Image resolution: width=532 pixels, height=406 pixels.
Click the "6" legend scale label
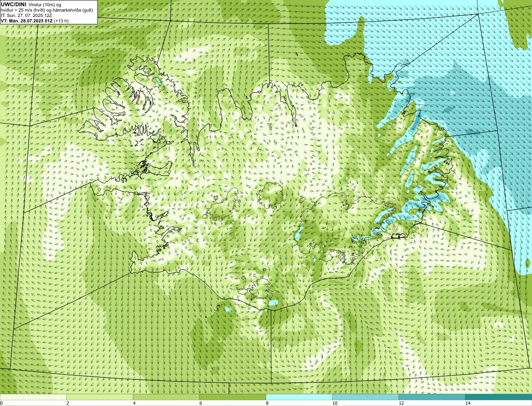200,403
